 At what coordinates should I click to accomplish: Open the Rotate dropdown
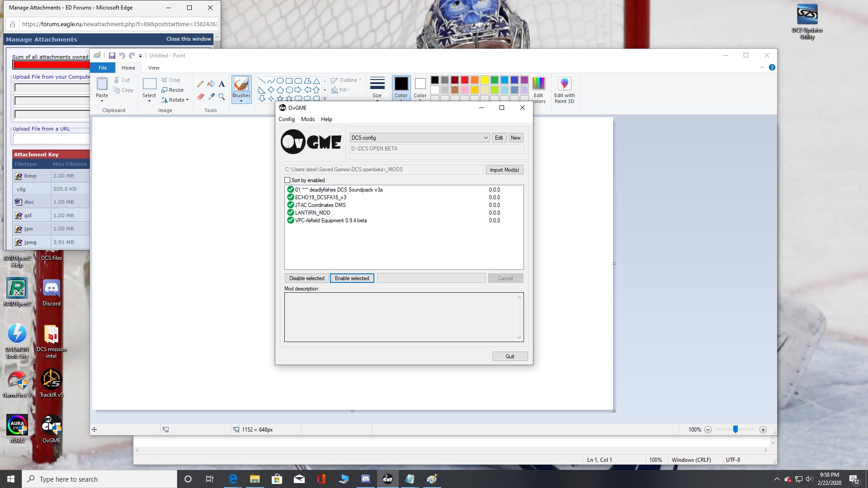click(175, 100)
